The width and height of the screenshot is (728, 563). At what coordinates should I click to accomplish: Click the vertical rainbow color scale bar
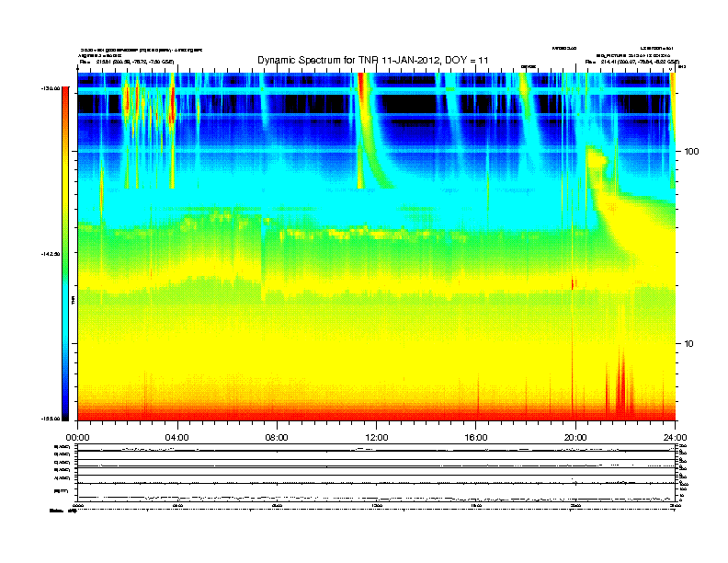pyautogui.click(x=65, y=254)
